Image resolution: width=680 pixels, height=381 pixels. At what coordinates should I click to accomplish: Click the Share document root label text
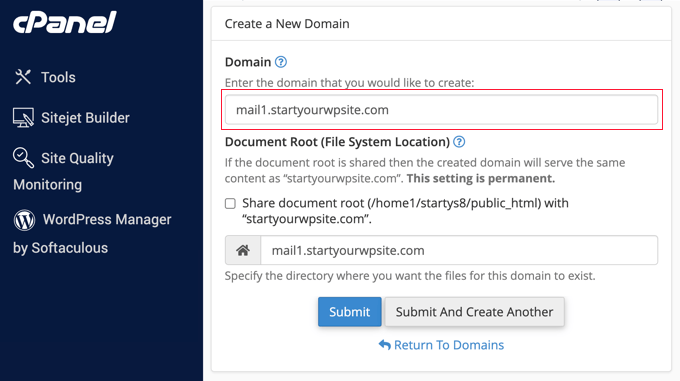pos(405,211)
